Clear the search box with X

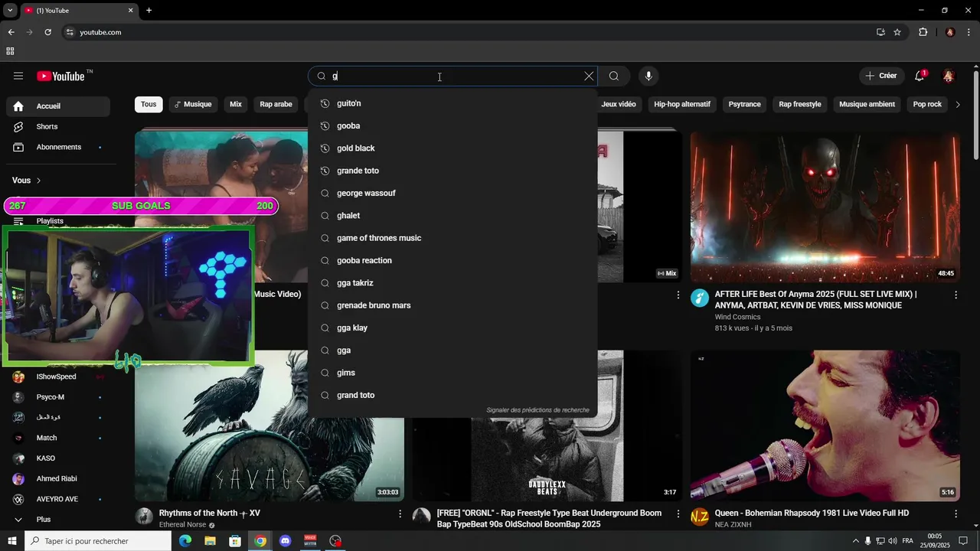pyautogui.click(x=589, y=76)
